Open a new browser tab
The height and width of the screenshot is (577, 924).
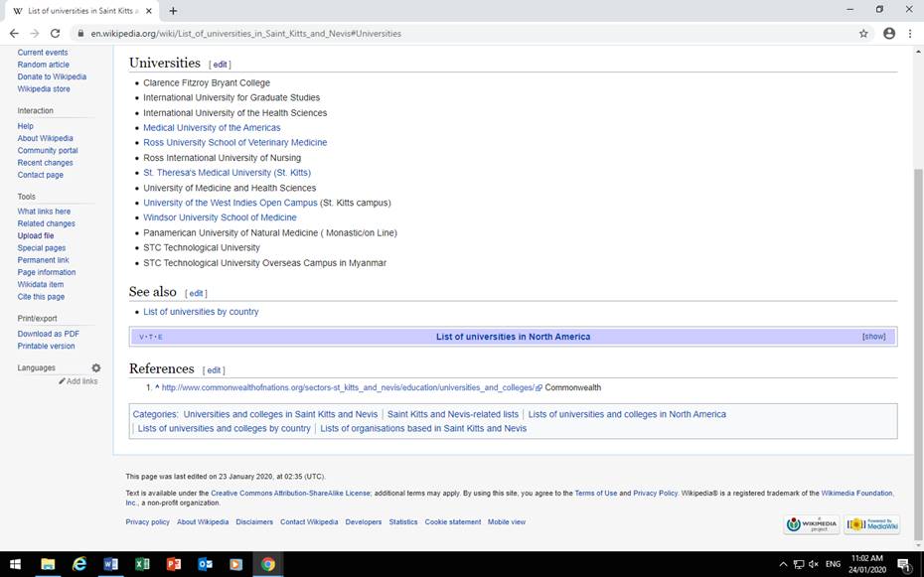pyautogui.click(x=173, y=11)
